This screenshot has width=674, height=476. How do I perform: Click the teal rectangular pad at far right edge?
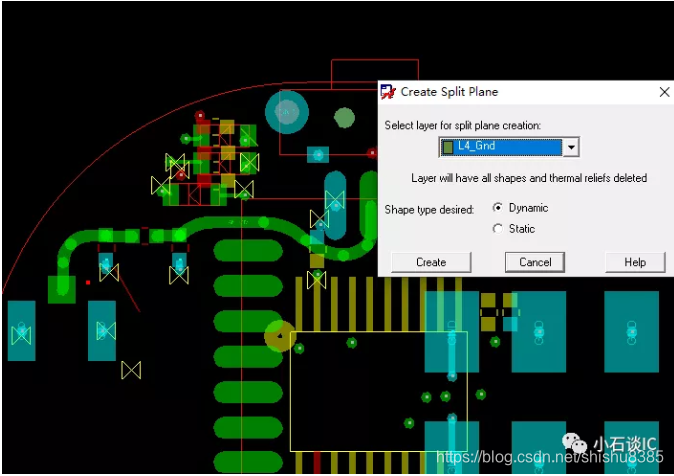pyautogui.click(x=631, y=331)
